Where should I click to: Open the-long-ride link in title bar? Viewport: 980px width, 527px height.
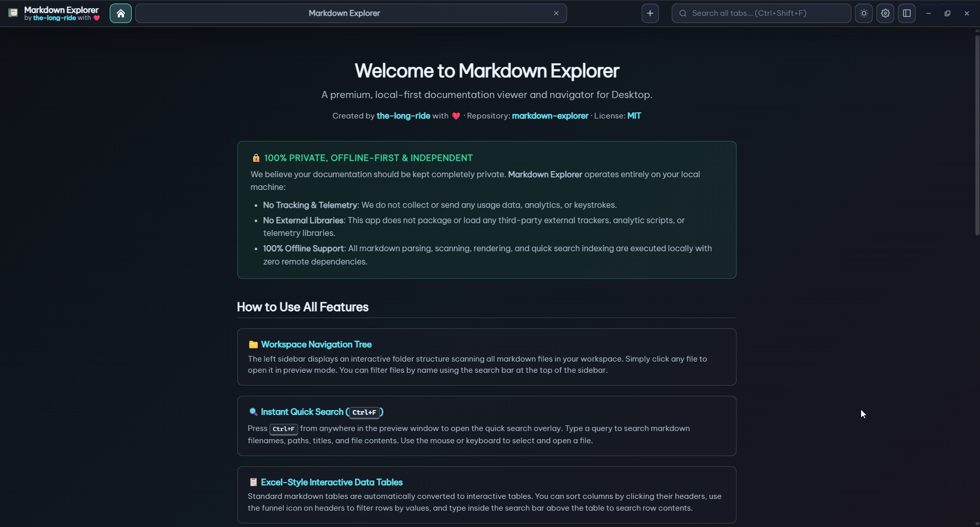(55, 18)
